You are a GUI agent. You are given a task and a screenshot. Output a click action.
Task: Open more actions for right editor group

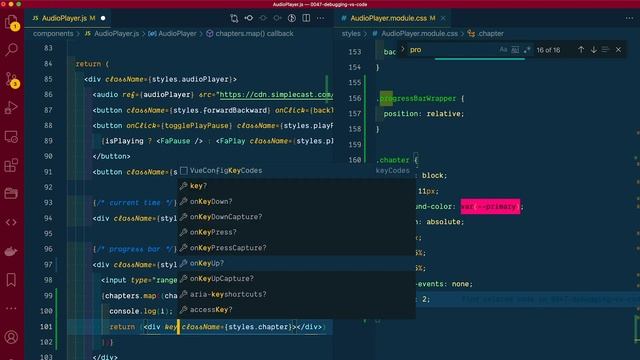(x=629, y=18)
